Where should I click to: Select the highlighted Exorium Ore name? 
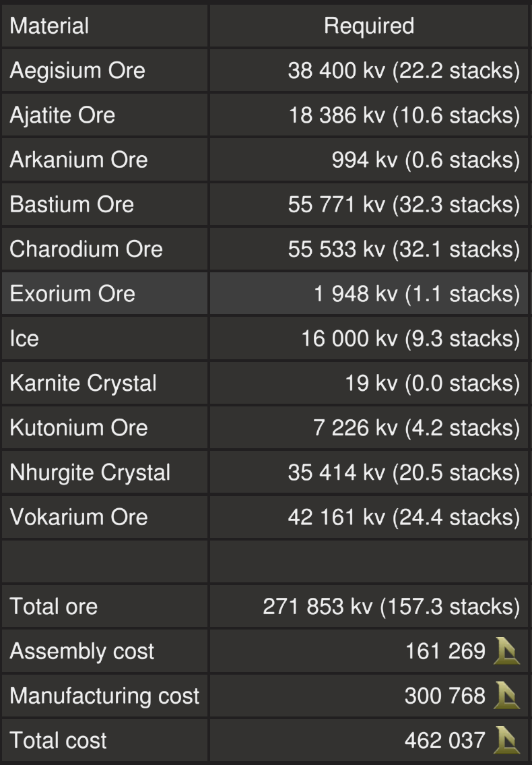(x=73, y=294)
